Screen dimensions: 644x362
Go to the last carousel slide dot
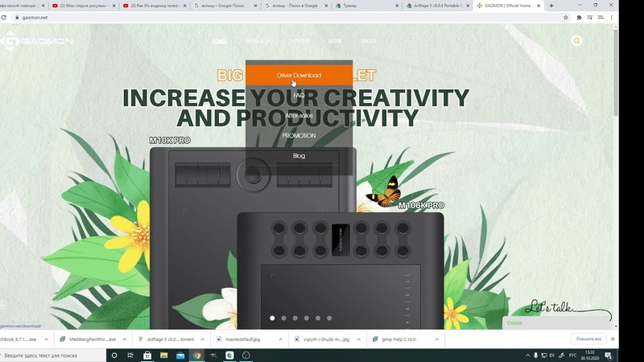point(328,319)
